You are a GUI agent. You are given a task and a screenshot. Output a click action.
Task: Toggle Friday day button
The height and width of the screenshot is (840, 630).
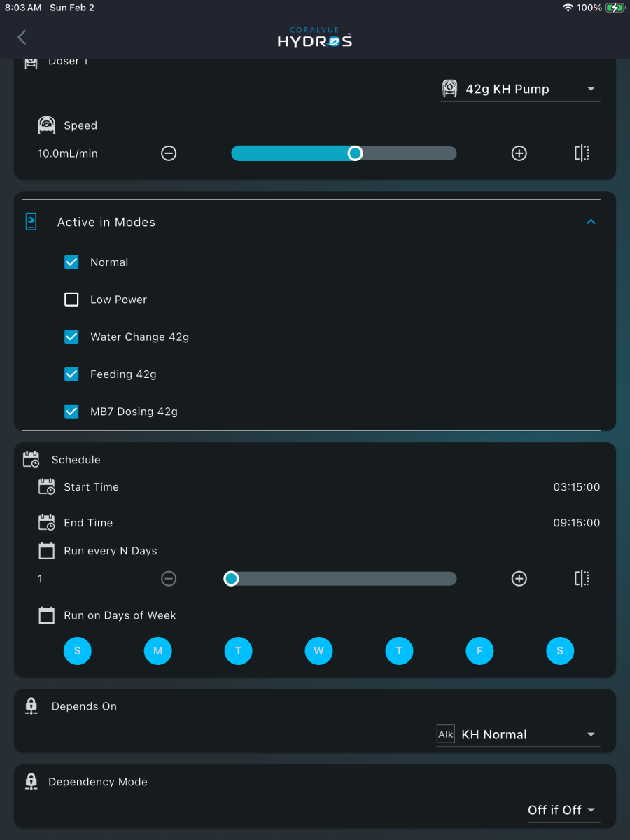(x=479, y=651)
